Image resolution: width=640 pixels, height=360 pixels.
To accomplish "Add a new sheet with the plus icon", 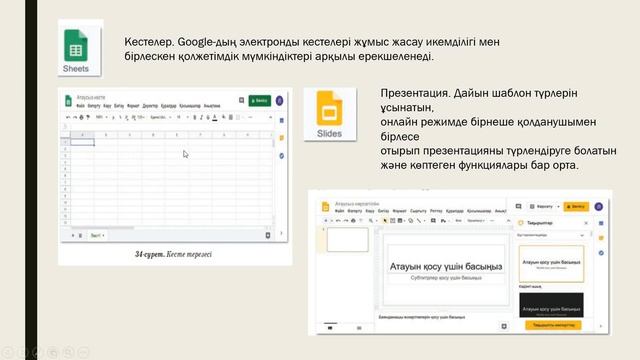I will pos(73,236).
